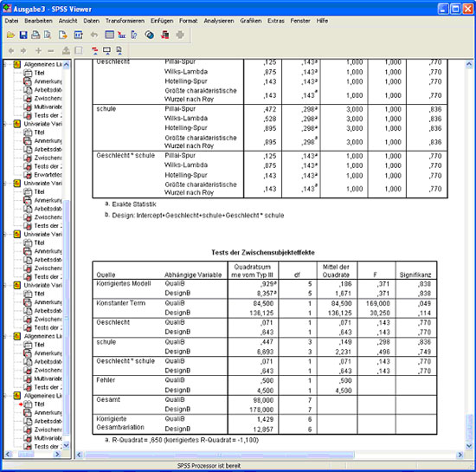Open the Einfügen menu
Viewport: 476px width, 472px height.
click(x=162, y=21)
